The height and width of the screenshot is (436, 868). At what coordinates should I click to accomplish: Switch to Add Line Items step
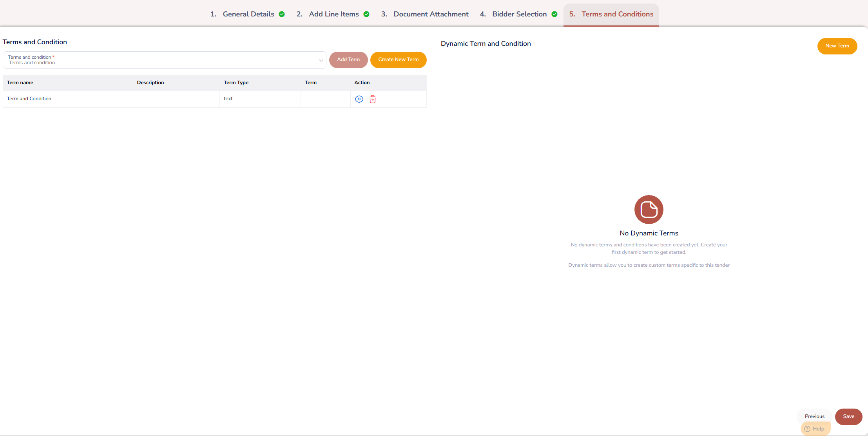tap(333, 14)
